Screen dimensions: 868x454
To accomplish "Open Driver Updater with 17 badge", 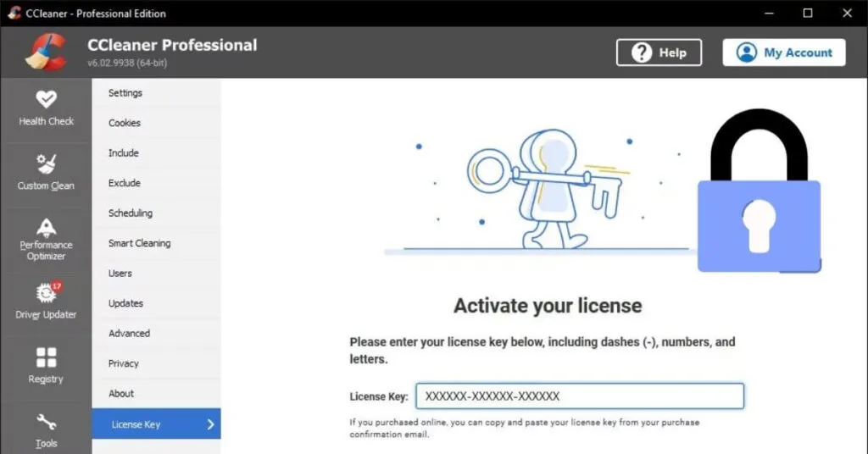I will click(x=46, y=302).
